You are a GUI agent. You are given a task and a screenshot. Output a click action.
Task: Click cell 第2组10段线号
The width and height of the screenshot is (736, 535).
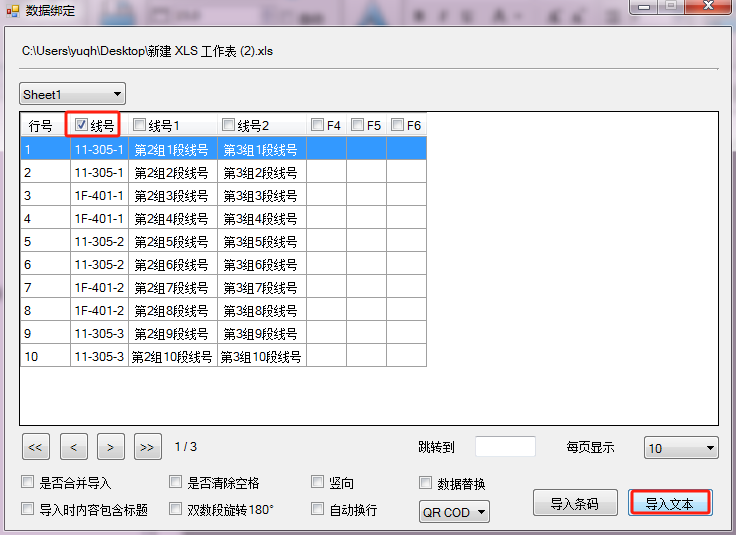click(173, 356)
